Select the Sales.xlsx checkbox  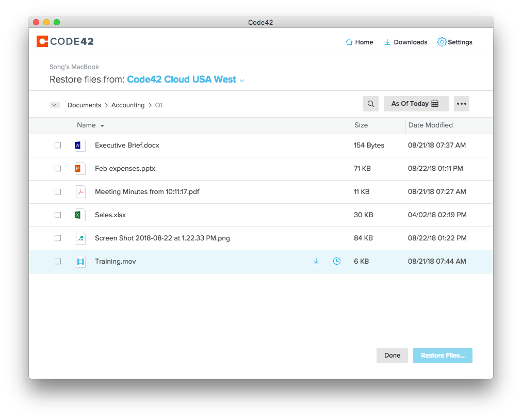(x=58, y=215)
